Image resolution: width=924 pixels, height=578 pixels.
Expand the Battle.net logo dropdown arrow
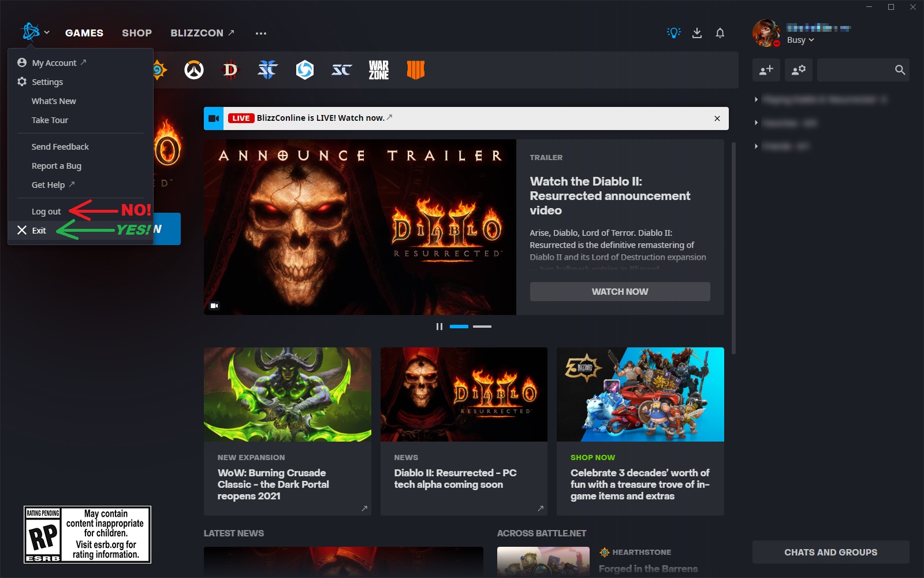[x=47, y=32]
